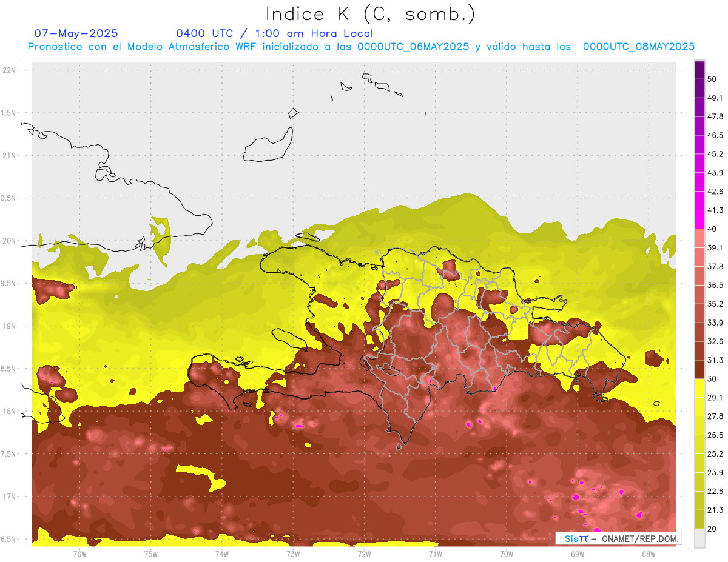Screen dimensions: 728x562
Task: Click the latitude label '20N'
Action: (10, 241)
